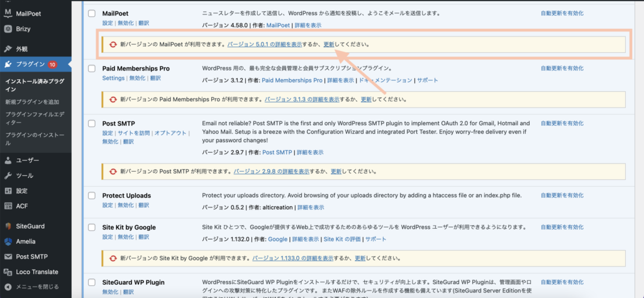Click サポート link for Site Kit

point(376,239)
